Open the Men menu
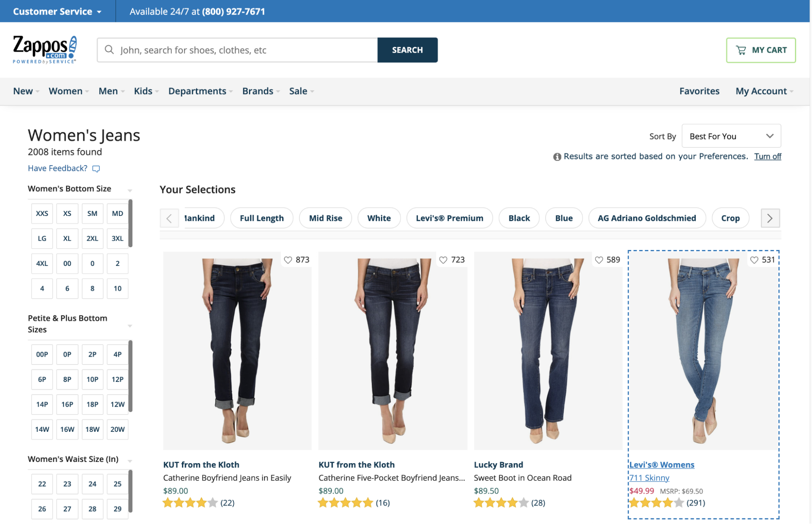 [x=111, y=91]
